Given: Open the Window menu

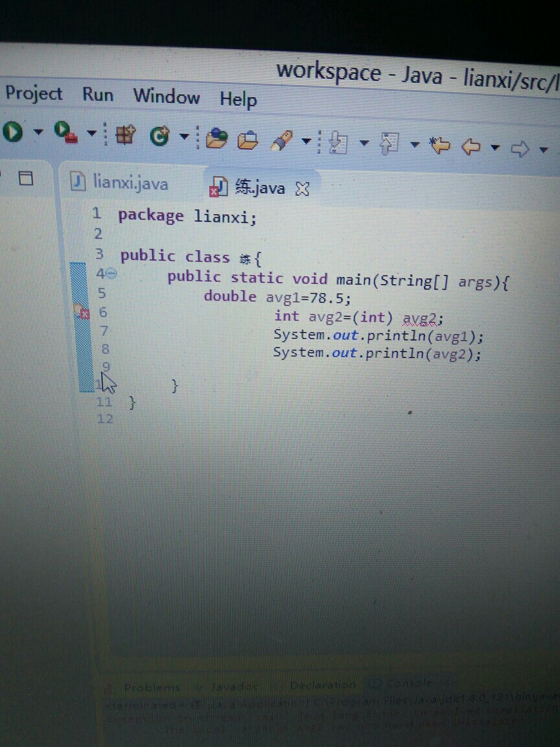Looking at the screenshot, I should click(166, 97).
